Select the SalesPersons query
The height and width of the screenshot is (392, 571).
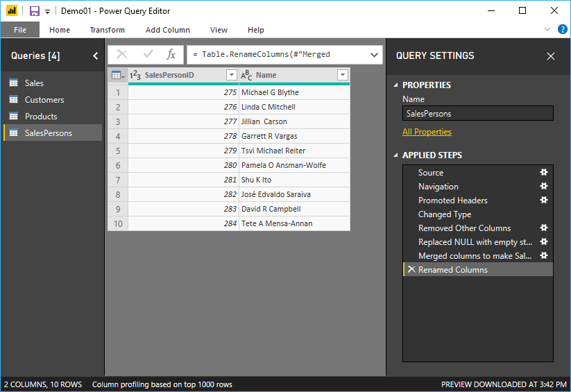(x=53, y=133)
